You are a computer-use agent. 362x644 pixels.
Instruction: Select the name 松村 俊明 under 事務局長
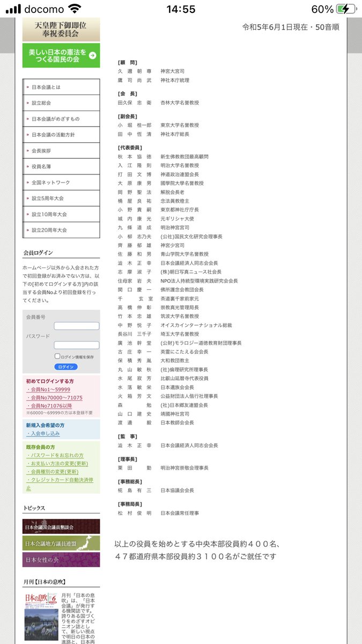pyautogui.click(x=135, y=513)
